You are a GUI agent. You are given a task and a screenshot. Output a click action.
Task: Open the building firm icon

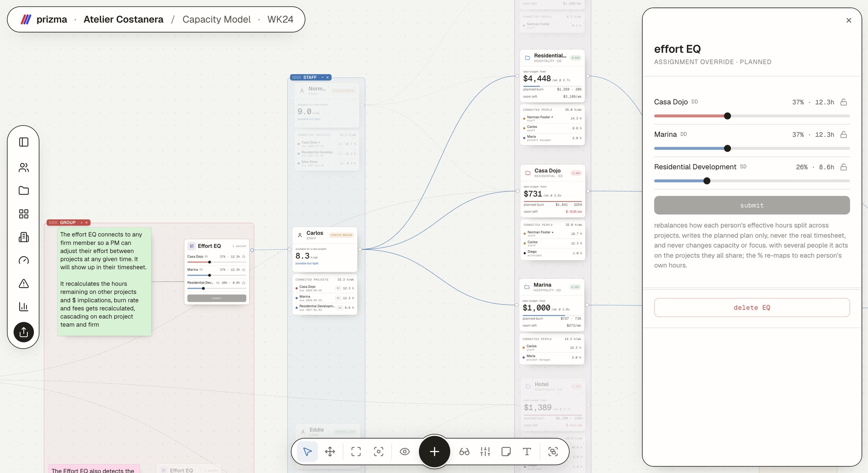[24, 237]
